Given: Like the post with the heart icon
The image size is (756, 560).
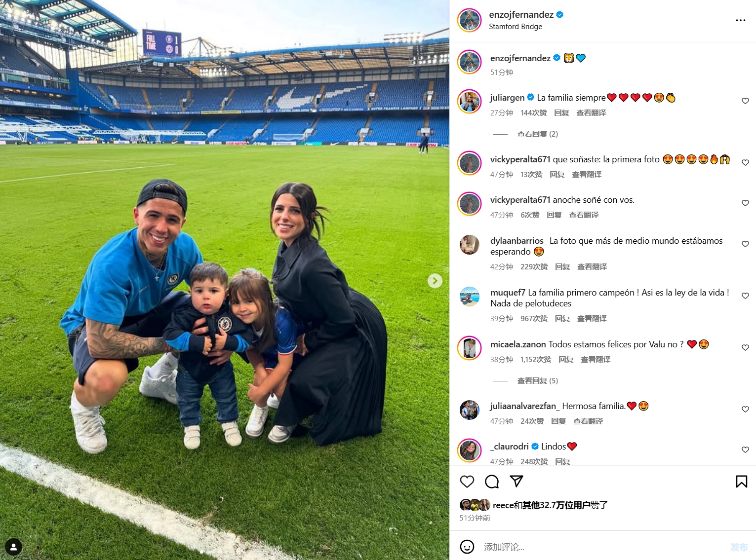Looking at the screenshot, I should tap(467, 482).
